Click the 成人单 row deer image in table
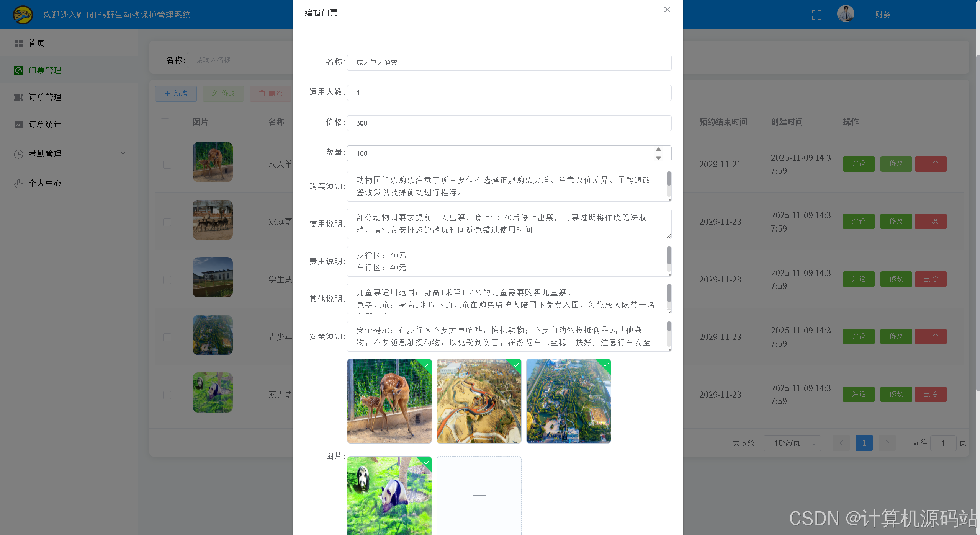Viewport: 980px width, 535px height. [x=213, y=162]
